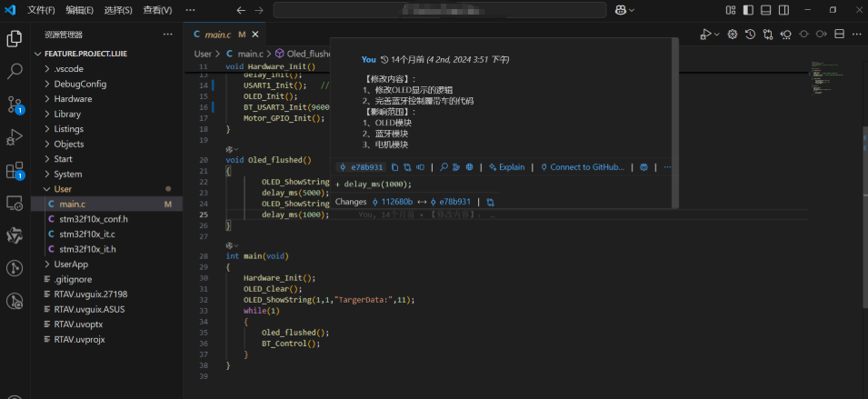
Task: Click User breadcrumb segment
Action: (x=203, y=54)
